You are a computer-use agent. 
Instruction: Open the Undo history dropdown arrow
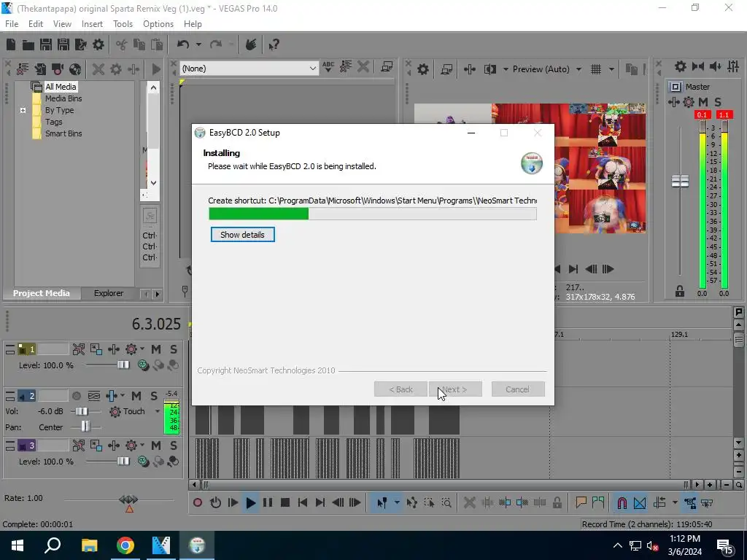(198, 44)
